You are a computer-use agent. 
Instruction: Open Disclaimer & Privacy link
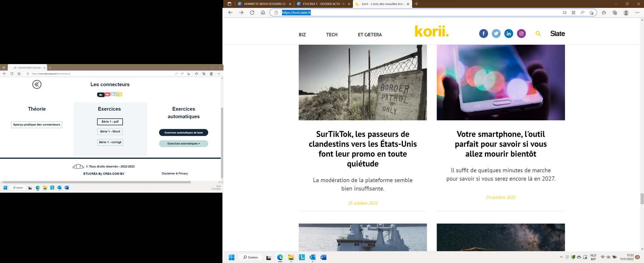pyautogui.click(x=175, y=174)
